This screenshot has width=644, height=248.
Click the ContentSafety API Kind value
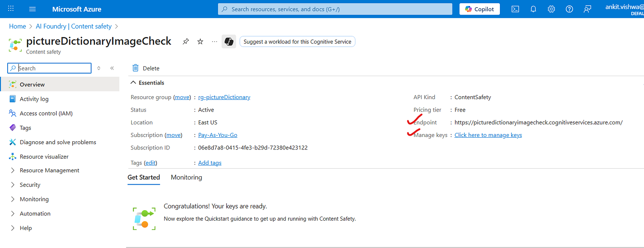click(473, 97)
